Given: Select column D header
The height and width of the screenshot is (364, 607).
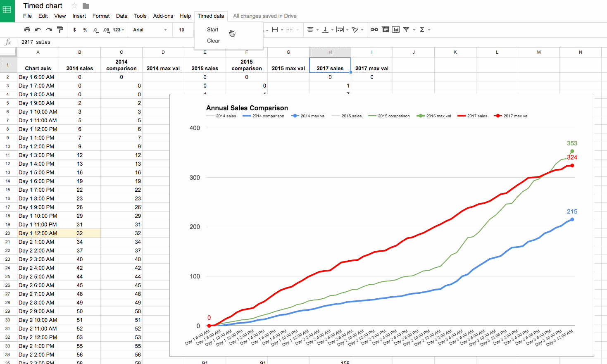Looking at the screenshot, I should 163,52.
